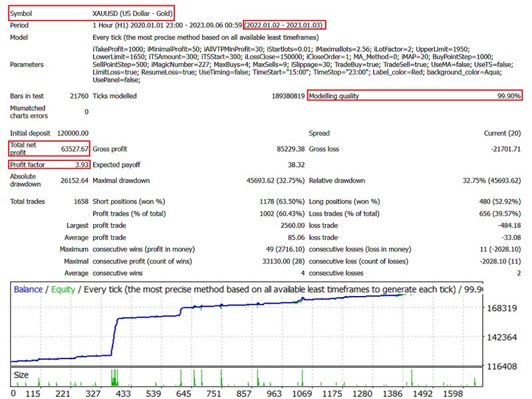Click Total trades value 1658
The height and width of the screenshot is (399, 532).
[81, 201]
